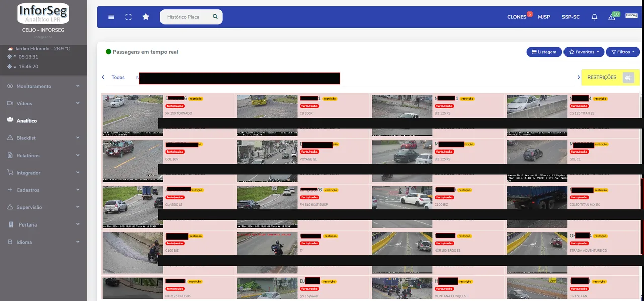Open XR 250 TORNADO camera thumbnail
This screenshot has width=644, height=301.
pyautogui.click(x=132, y=115)
